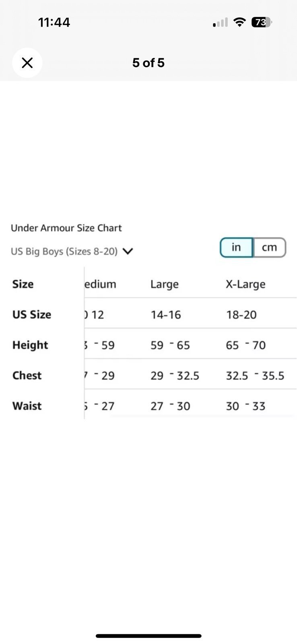The image size is (297, 644).
Task: Select the Large column header
Action: pyautogui.click(x=164, y=284)
